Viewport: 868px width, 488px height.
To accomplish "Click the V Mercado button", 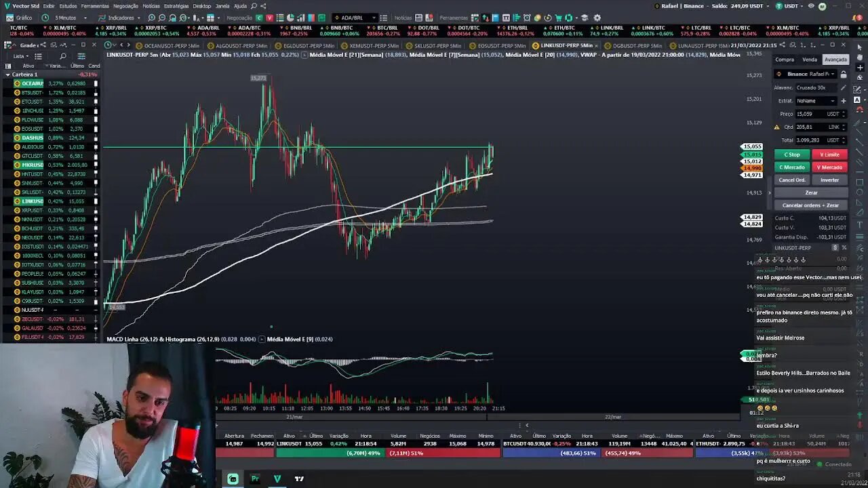I will 829,167.
